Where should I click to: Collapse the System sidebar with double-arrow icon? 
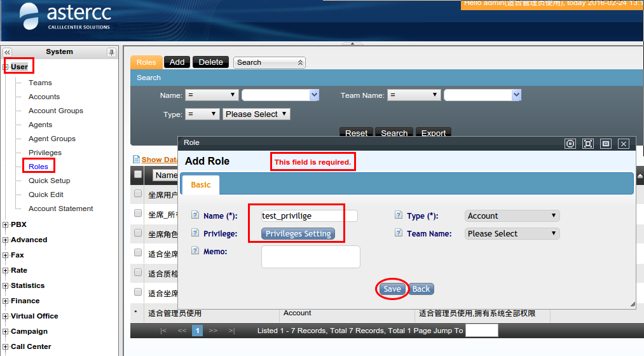pyautogui.click(x=8, y=52)
